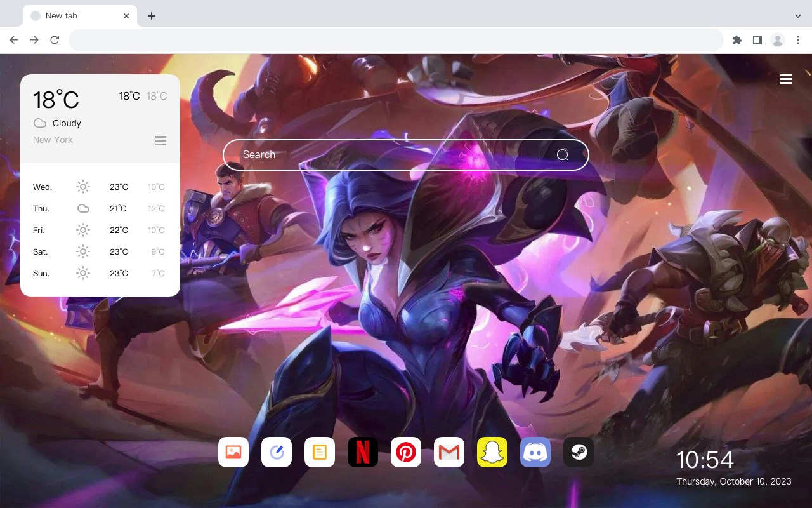Focus the browser address bar
Screen dimensions: 812x508
(396, 40)
